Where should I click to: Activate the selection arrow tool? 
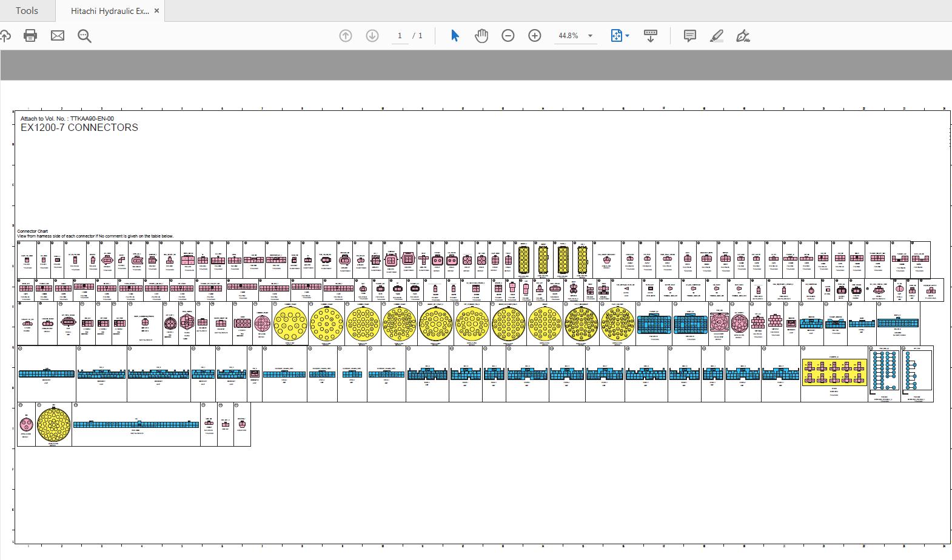click(455, 36)
